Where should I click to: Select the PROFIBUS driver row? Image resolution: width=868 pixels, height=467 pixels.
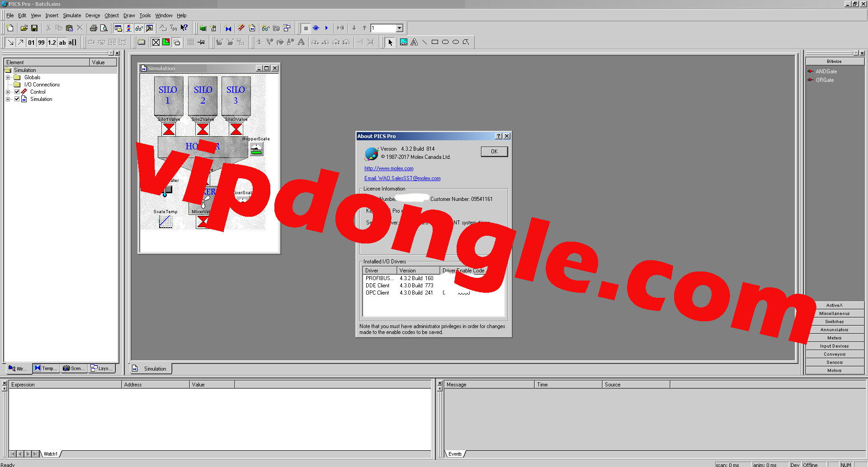(434, 278)
